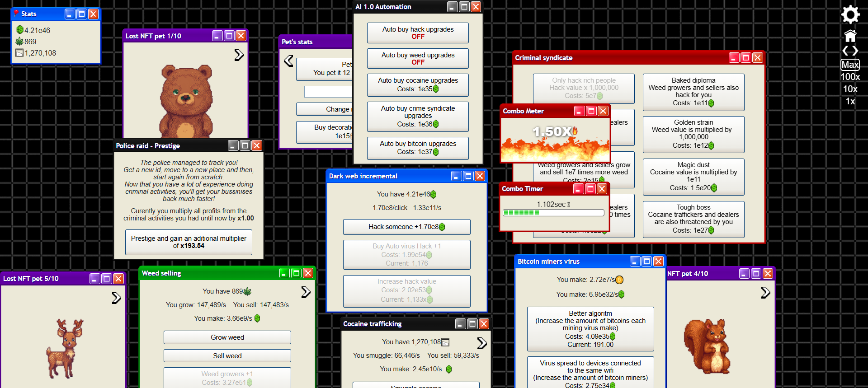Screen dimensions: 868x388
Task: Click the deer pet image
Action: click(x=65, y=348)
